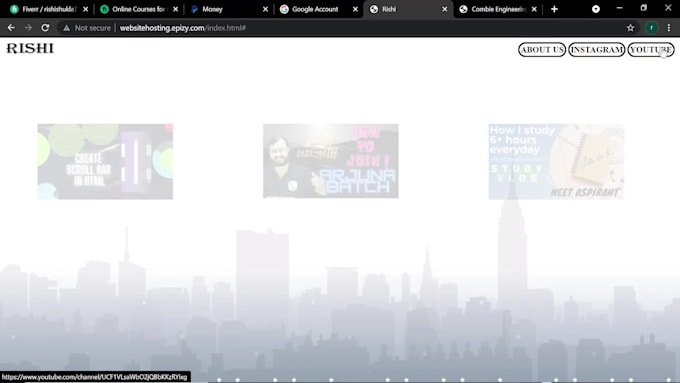This screenshot has height=383, width=680.
Task: Minimize the browser window
Action: (x=619, y=8)
